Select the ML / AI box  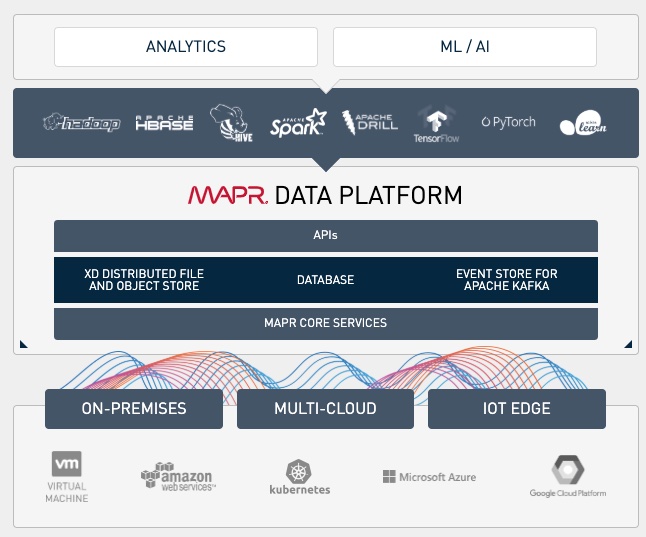[465, 47]
